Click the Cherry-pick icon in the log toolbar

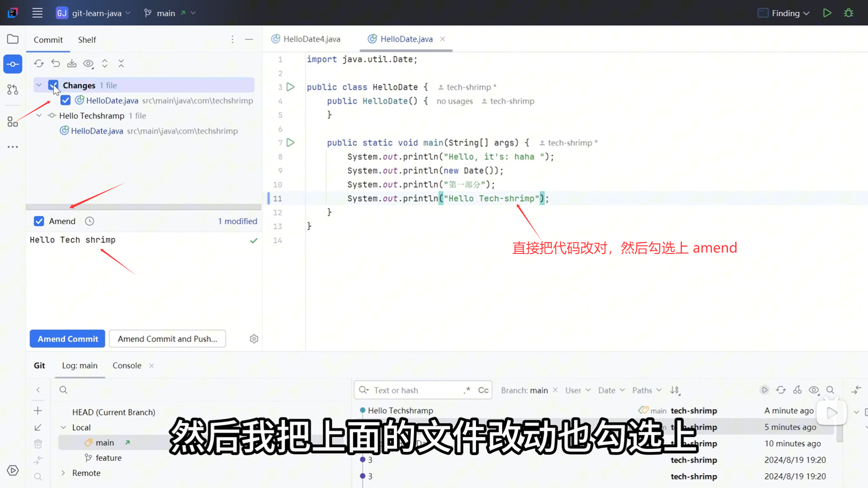(x=797, y=390)
